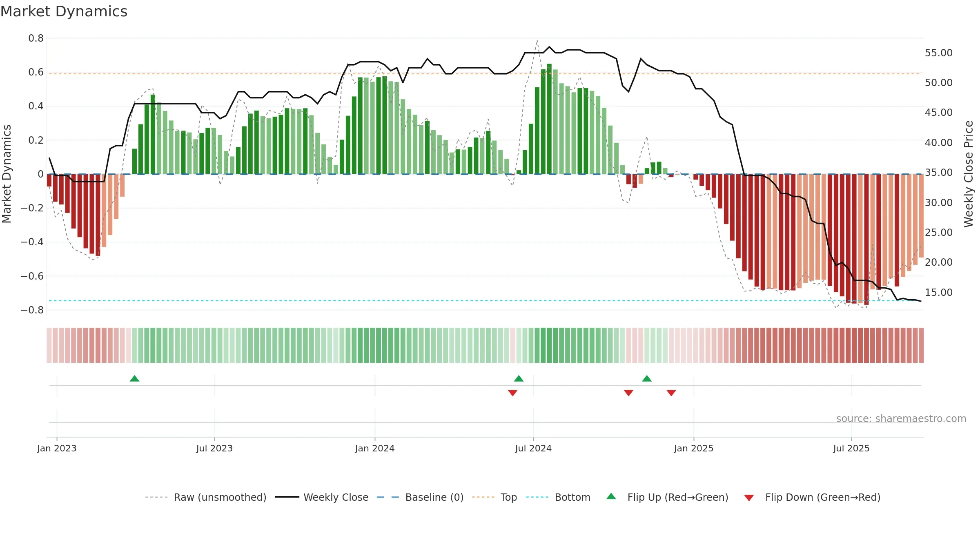Toggle Flip Up (Red→Green) legend entry
The width and height of the screenshot is (980, 551).
667,497
